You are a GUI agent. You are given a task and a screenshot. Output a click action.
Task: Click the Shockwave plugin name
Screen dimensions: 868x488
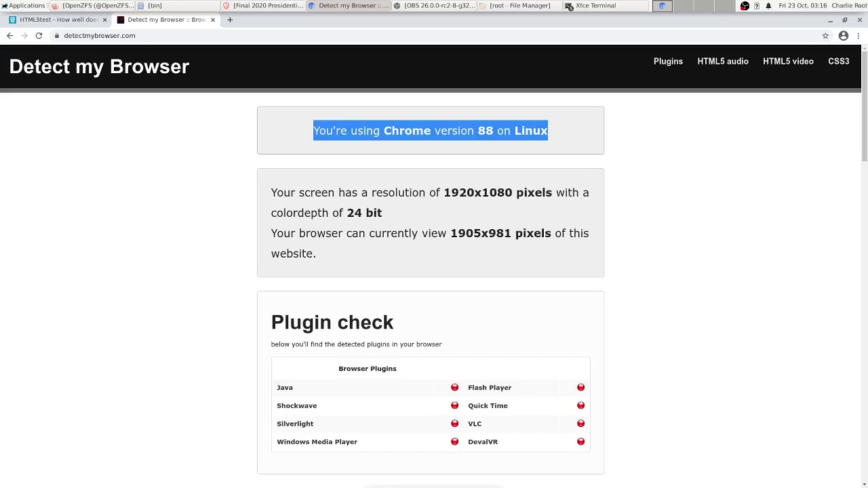296,405
